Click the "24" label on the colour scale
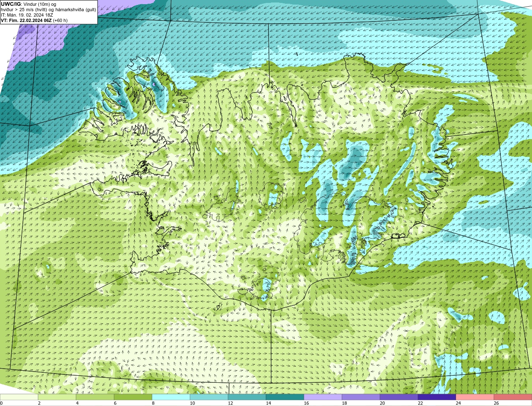This screenshot has height=406, width=532. pos(458,403)
